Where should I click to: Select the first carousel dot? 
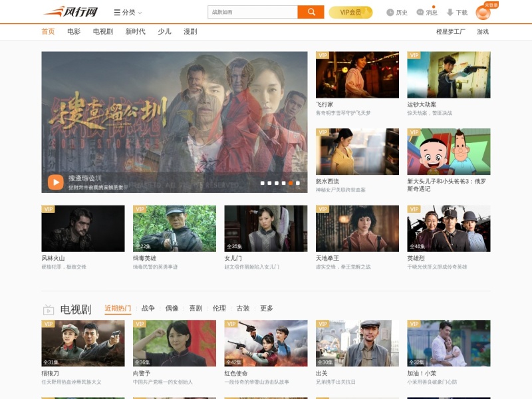click(262, 183)
